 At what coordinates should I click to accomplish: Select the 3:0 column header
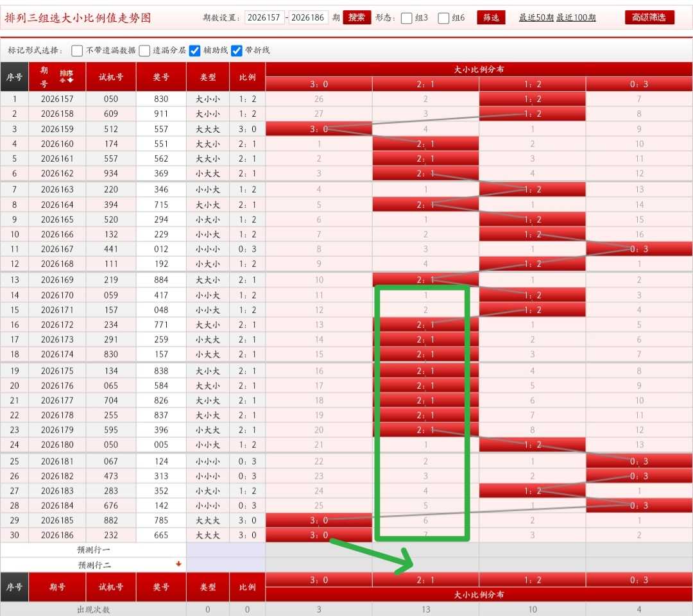[x=319, y=84]
